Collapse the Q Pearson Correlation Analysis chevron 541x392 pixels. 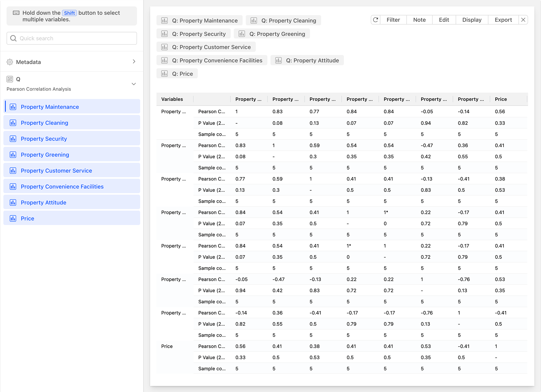point(134,84)
